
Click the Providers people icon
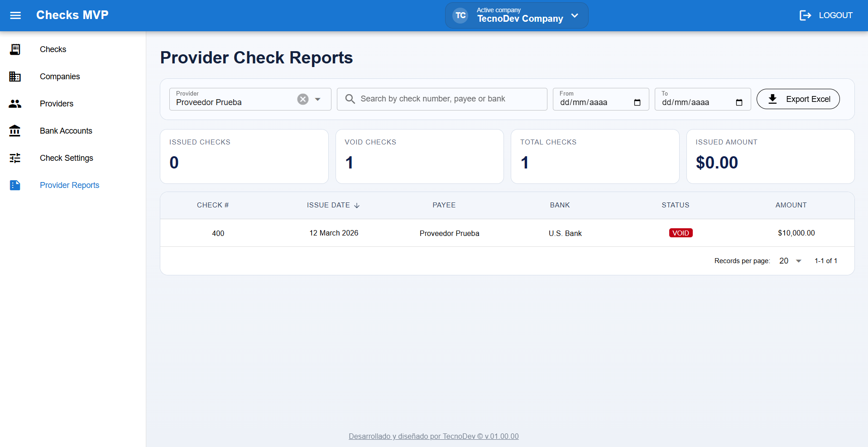(x=15, y=104)
